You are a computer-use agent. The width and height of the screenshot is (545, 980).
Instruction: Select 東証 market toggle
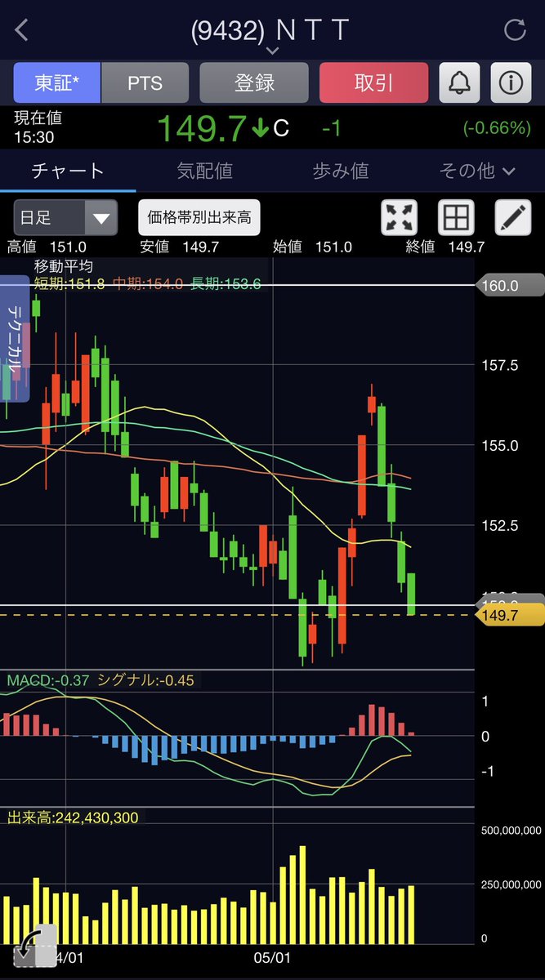pos(56,82)
